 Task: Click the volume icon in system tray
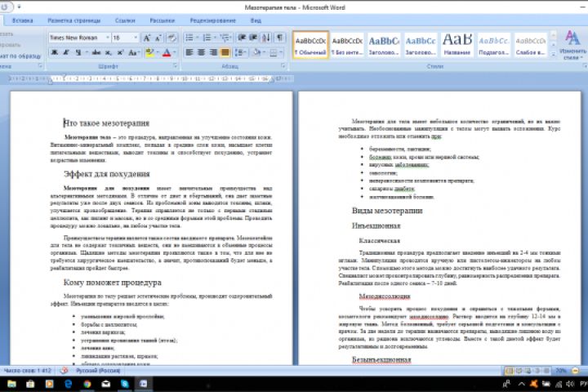(x=570, y=384)
